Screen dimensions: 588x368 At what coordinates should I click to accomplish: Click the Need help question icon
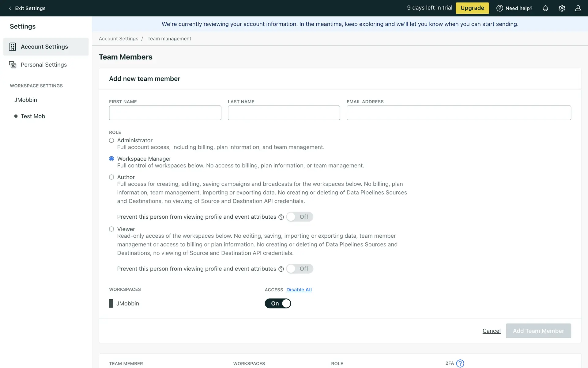click(x=499, y=8)
